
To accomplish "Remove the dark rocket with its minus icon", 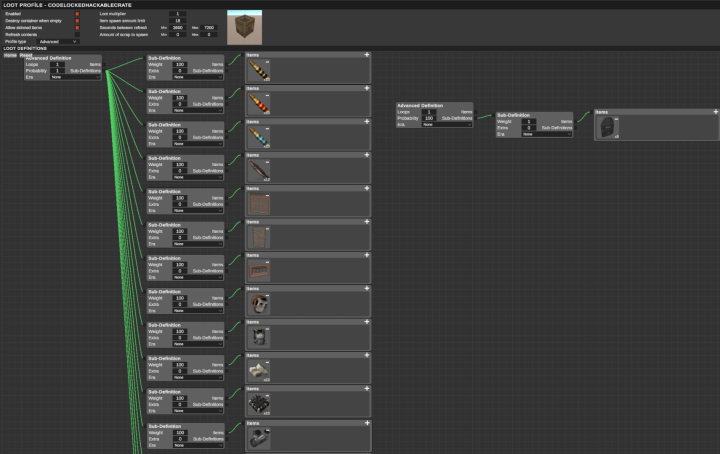I will coord(267,163).
